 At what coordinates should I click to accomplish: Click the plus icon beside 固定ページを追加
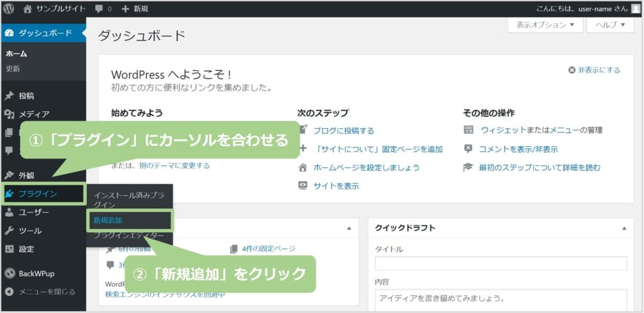tap(303, 148)
